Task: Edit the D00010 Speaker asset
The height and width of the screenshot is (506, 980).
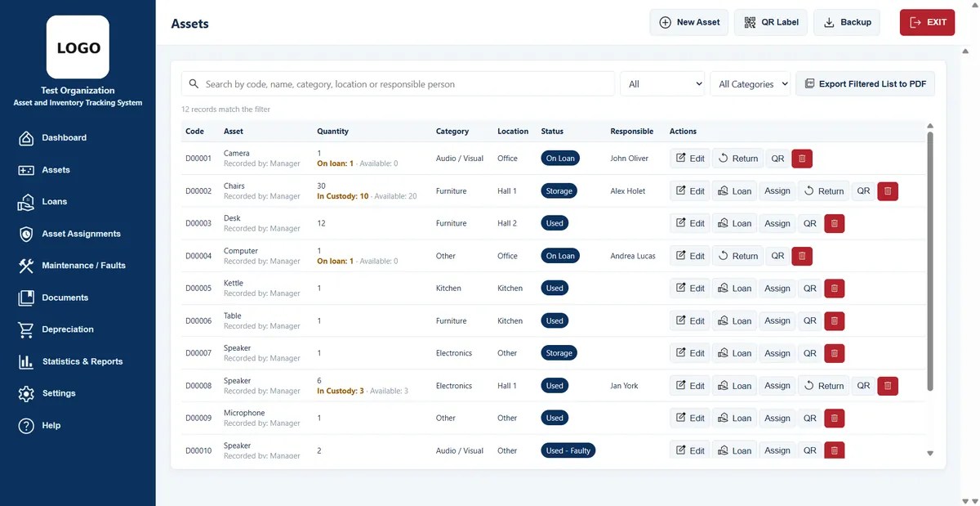Action: pyautogui.click(x=690, y=450)
